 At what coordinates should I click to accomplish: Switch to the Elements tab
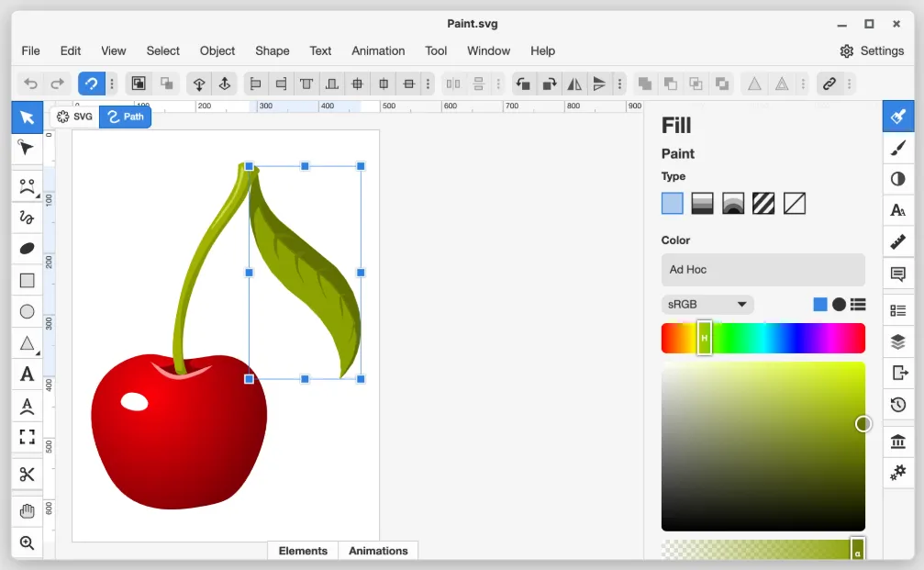click(x=303, y=551)
